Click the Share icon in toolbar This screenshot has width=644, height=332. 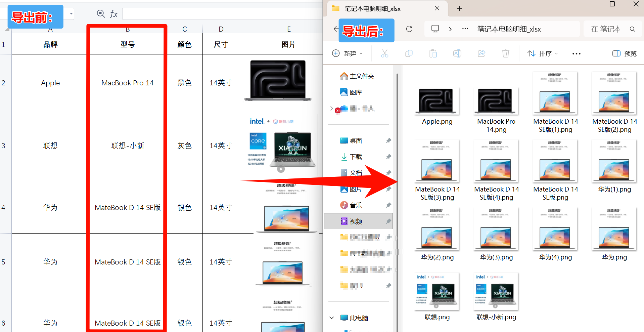[481, 53]
